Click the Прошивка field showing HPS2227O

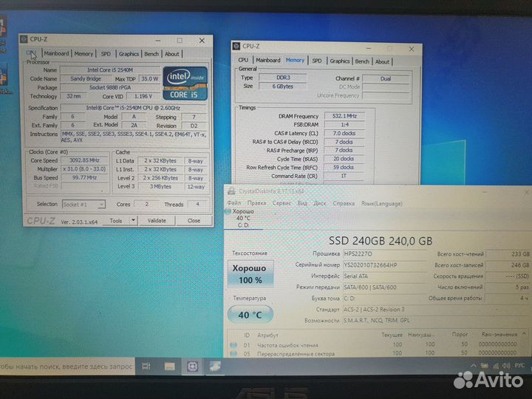pyautogui.click(x=384, y=253)
